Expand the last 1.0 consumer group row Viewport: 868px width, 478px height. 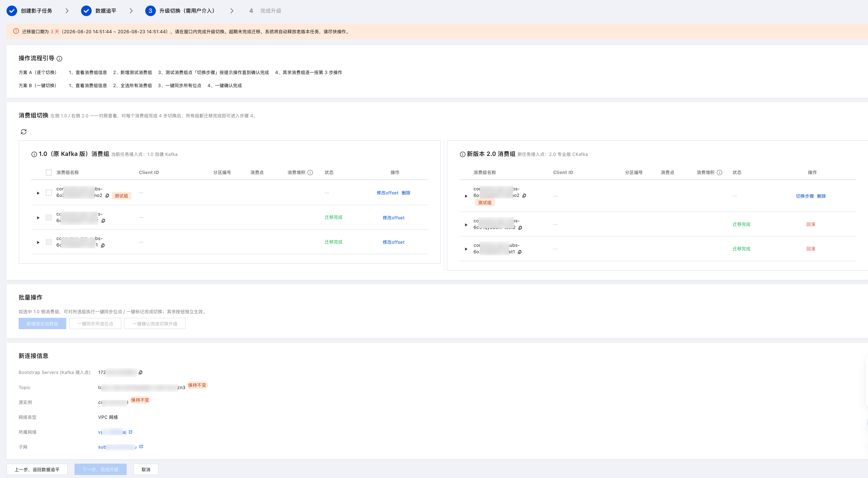click(x=38, y=242)
